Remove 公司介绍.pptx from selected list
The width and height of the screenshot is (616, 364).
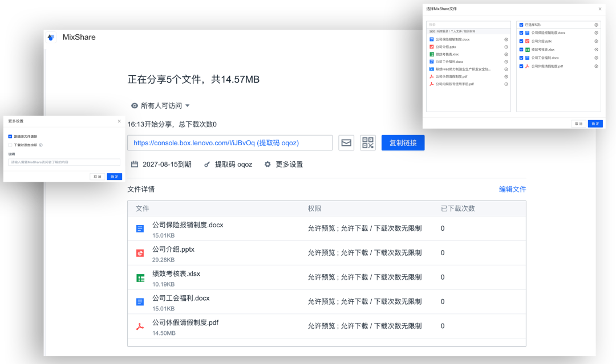tap(597, 41)
